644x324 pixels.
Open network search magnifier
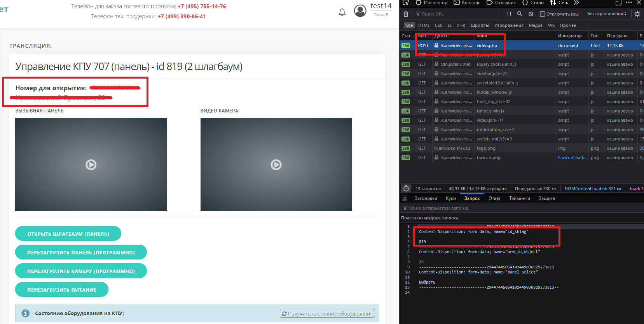520,14
